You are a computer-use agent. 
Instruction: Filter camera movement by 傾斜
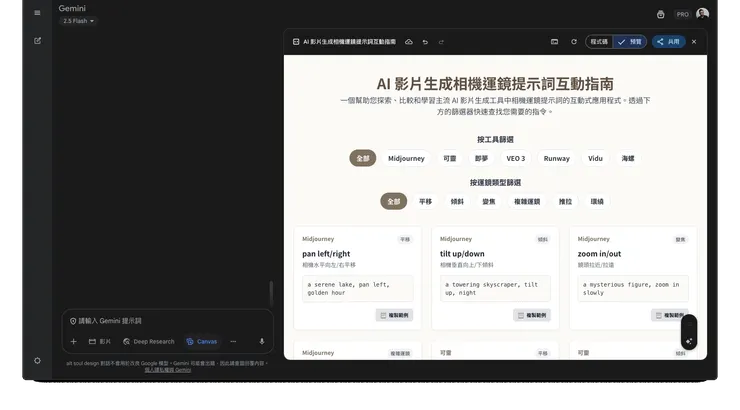(457, 201)
